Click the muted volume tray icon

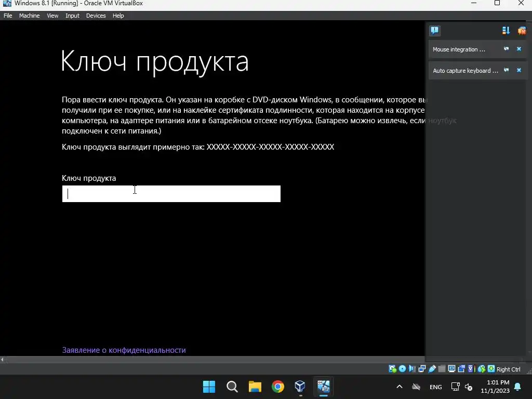point(469,387)
